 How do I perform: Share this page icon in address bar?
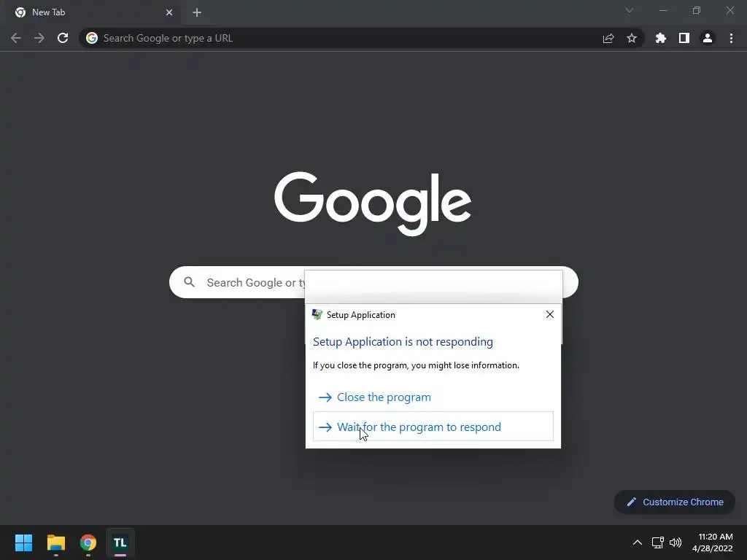pyautogui.click(x=608, y=38)
